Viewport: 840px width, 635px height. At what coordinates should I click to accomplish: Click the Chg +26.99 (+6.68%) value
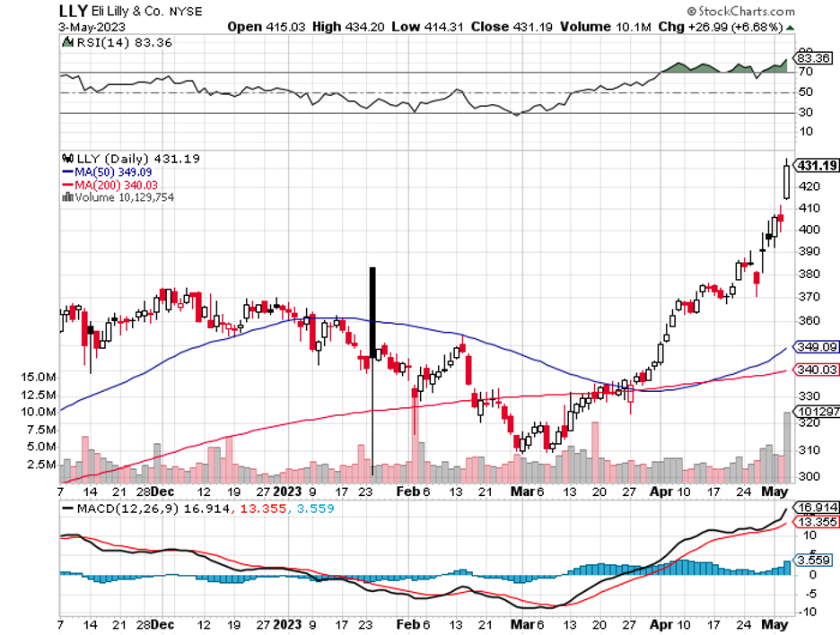point(721,27)
